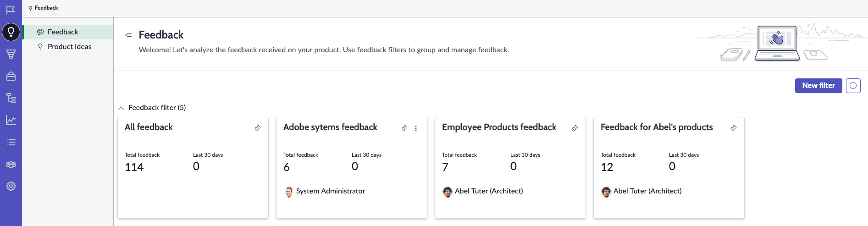
Task: Click the info icon beside New filter
Action: 853,86
